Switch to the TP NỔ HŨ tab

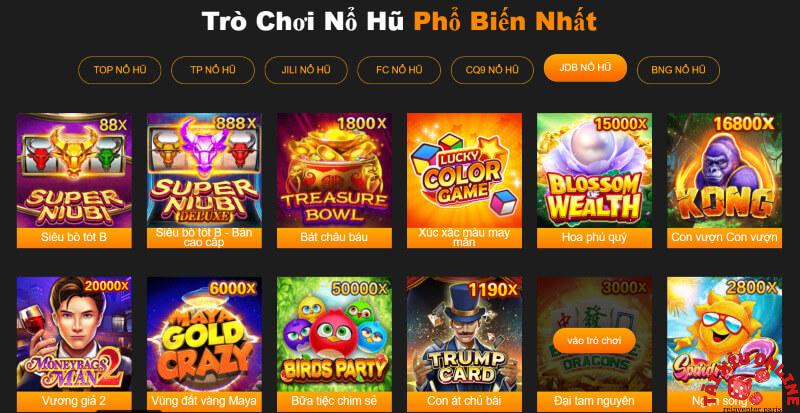(x=213, y=70)
